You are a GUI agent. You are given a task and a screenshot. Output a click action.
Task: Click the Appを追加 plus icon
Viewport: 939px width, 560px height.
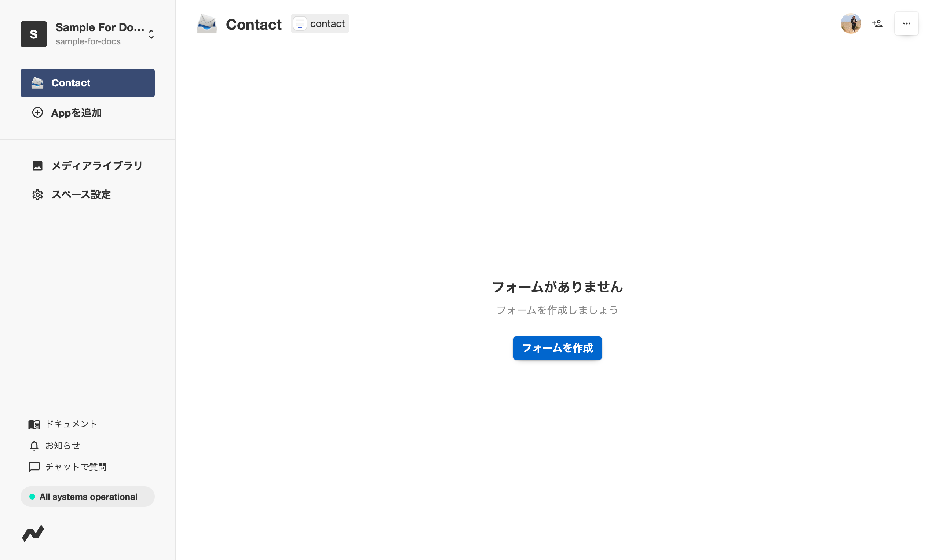(x=37, y=113)
